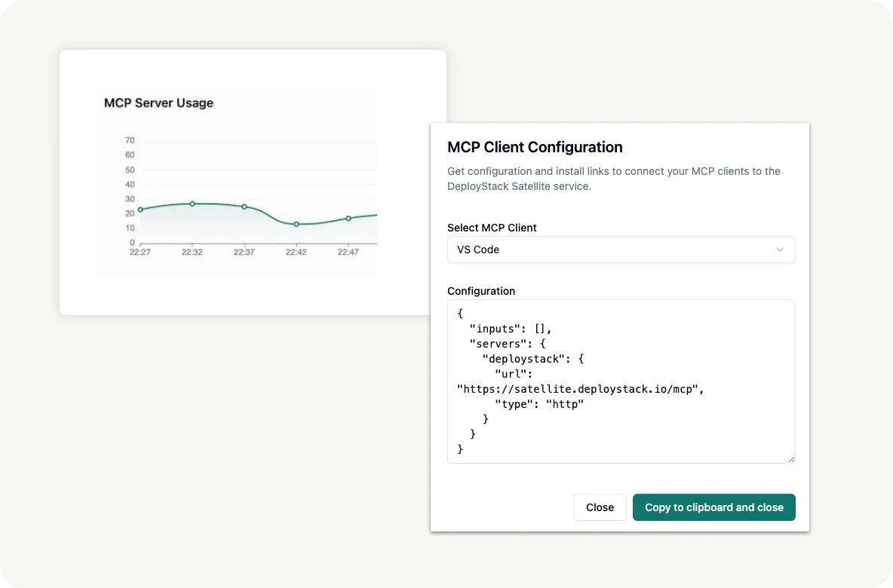Select the chart data point at 22:32
This screenshot has width=893, height=588.
[x=192, y=204]
